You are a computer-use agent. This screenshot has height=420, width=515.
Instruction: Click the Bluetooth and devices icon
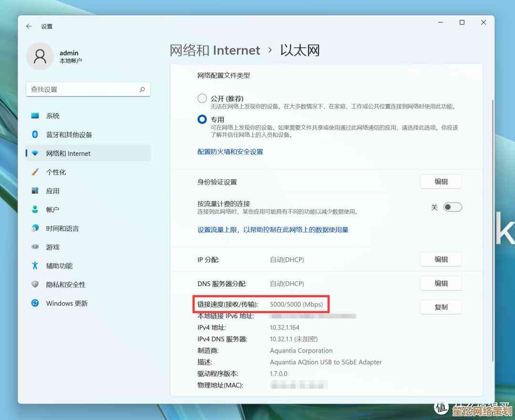(35, 134)
